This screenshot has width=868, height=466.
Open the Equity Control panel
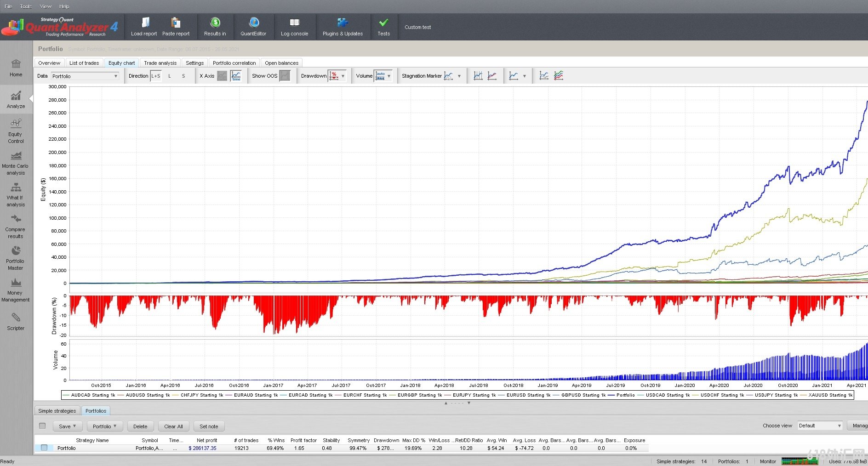16,131
